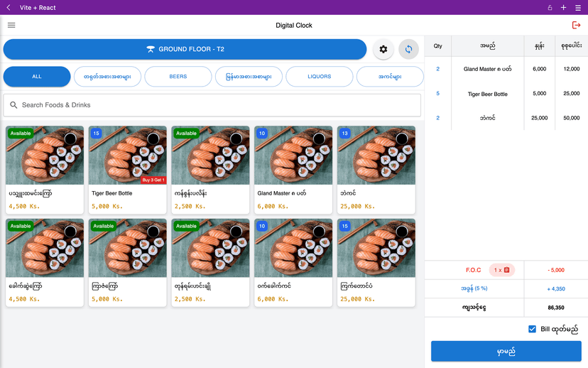Click quantity 2 of Gland Master order row

(x=437, y=69)
